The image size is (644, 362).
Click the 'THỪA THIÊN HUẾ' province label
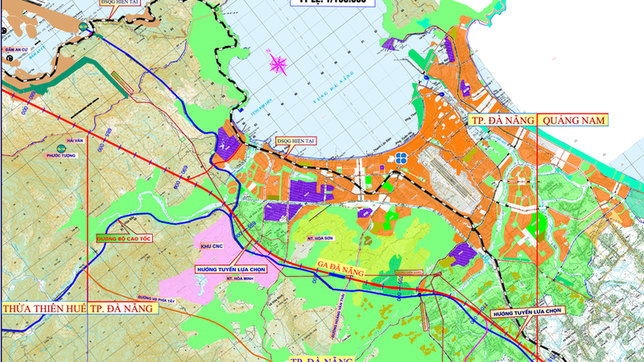coord(43,308)
